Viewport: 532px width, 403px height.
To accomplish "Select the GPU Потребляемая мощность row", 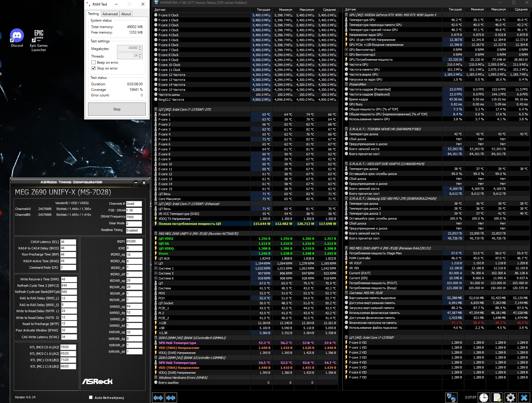I will 437,60.
